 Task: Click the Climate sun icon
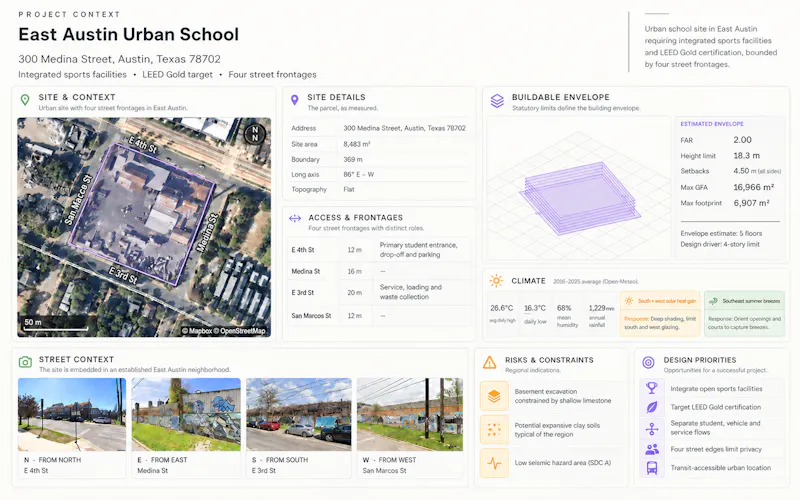click(x=496, y=281)
